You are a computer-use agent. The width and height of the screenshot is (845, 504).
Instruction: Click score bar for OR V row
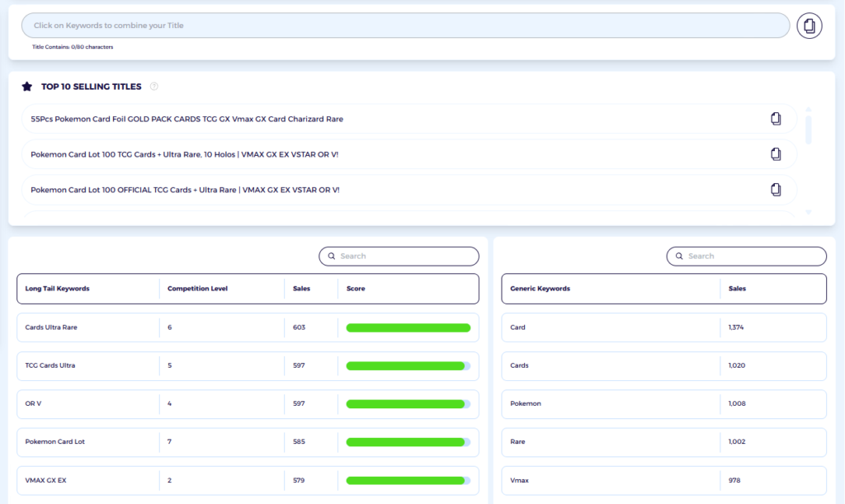[408, 404]
